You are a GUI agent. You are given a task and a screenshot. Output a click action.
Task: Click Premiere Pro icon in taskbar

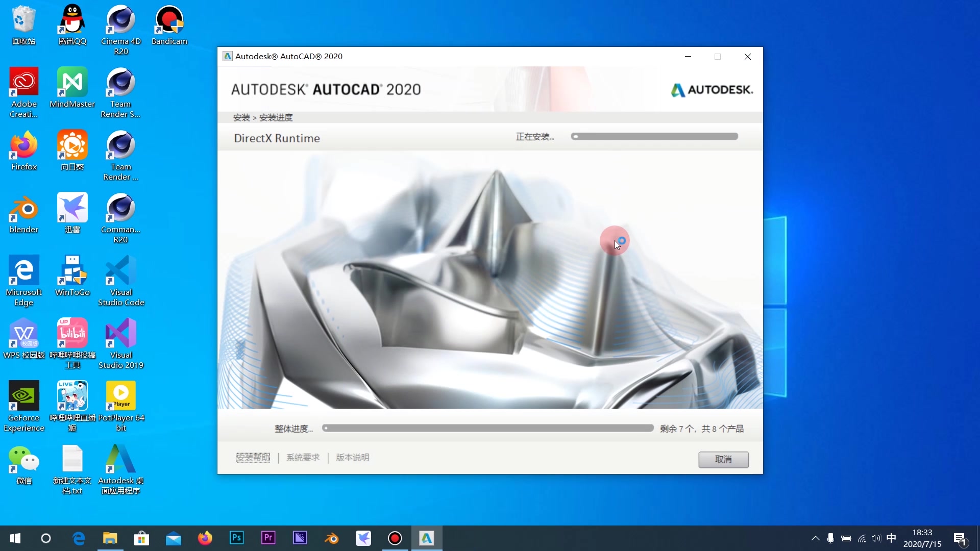268,538
